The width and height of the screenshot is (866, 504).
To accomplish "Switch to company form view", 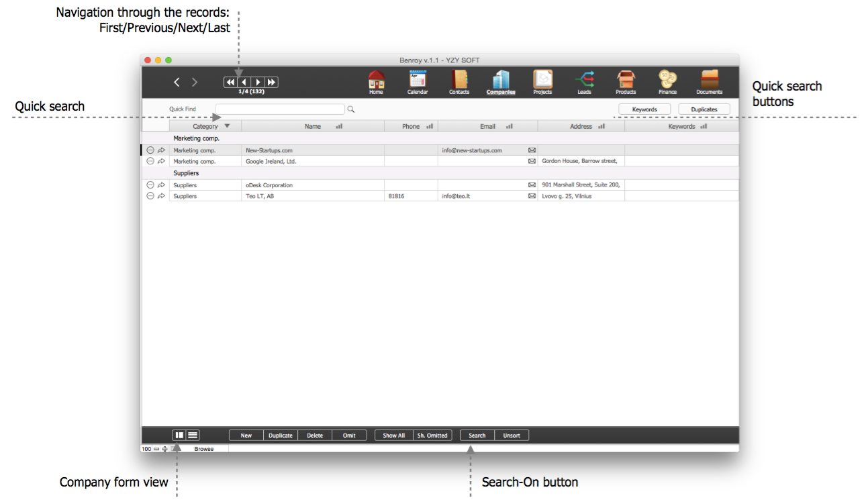I will (179, 436).
